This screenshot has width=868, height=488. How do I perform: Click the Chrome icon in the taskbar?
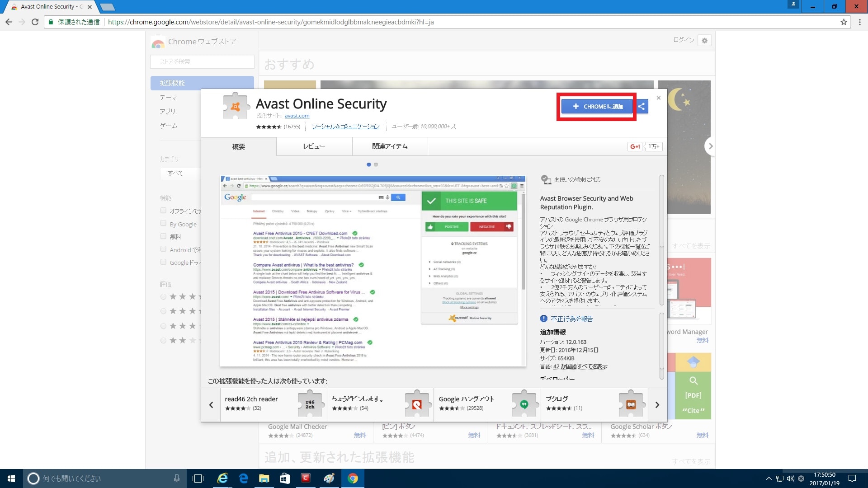353,478
